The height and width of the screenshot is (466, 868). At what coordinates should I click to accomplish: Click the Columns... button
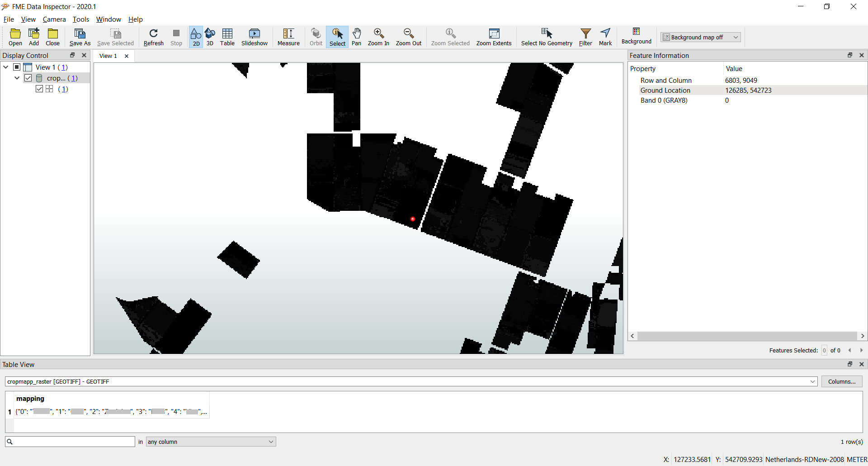point(842,381)
